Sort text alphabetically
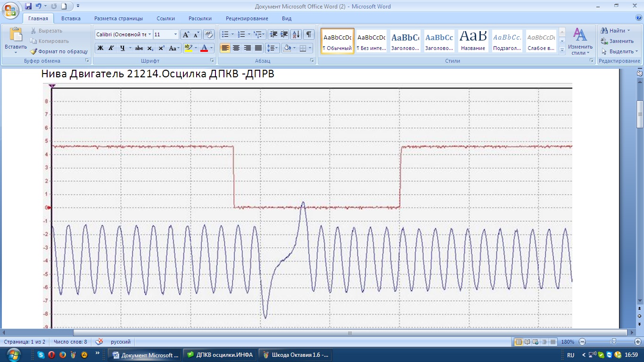 click(296, 34)
